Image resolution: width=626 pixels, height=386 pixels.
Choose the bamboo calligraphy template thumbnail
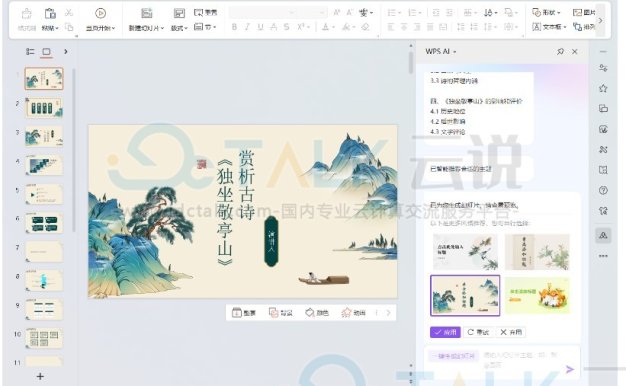click(537, 252)
